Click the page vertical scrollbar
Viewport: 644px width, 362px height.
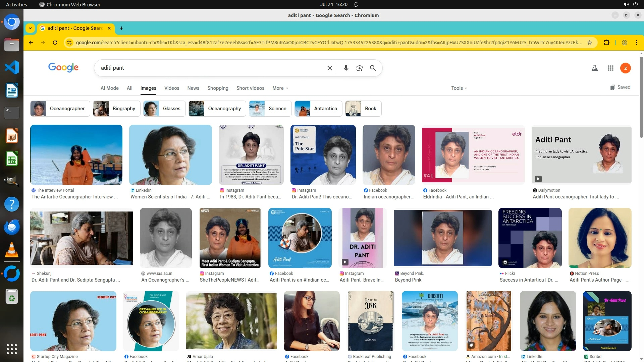pyautogui.click(x=641, y=97)
